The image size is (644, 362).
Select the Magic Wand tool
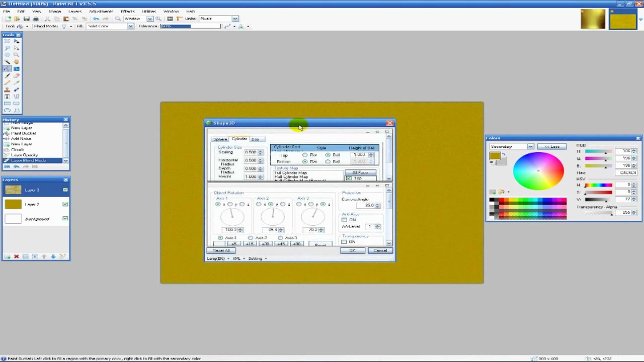(x=7, y=61)
